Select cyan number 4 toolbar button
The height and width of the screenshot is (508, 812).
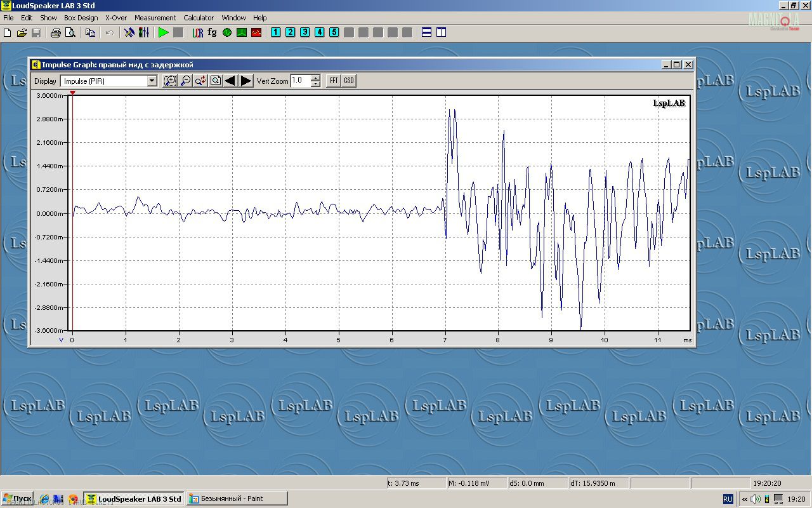click(319, 32)
